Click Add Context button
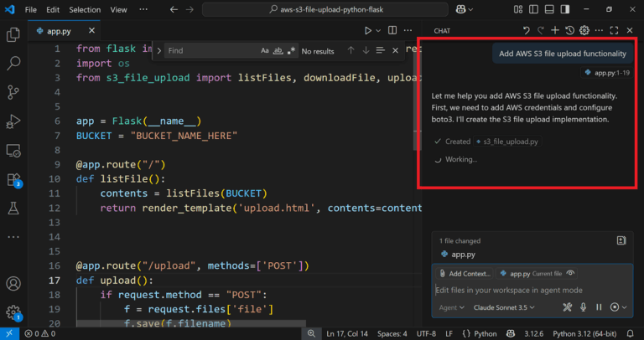Screen dimensions: 644x340 [x=465, y=274]
